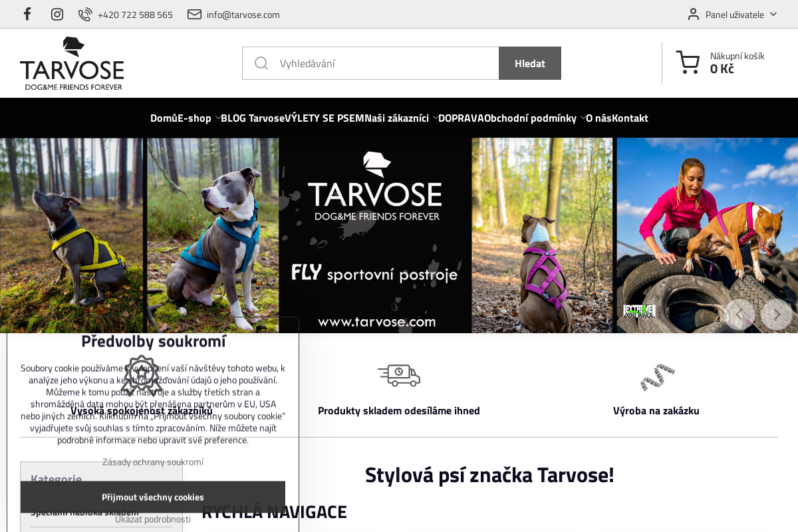Image resolution: width=798 pixels, height=532 pixels.
Task: Click the phone icon next to 722 588 565
Action: [x=85, y=13]
